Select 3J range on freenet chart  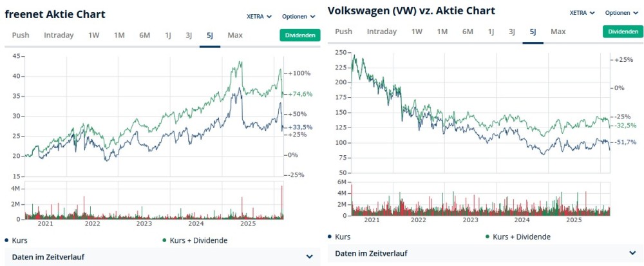point(189,35)
